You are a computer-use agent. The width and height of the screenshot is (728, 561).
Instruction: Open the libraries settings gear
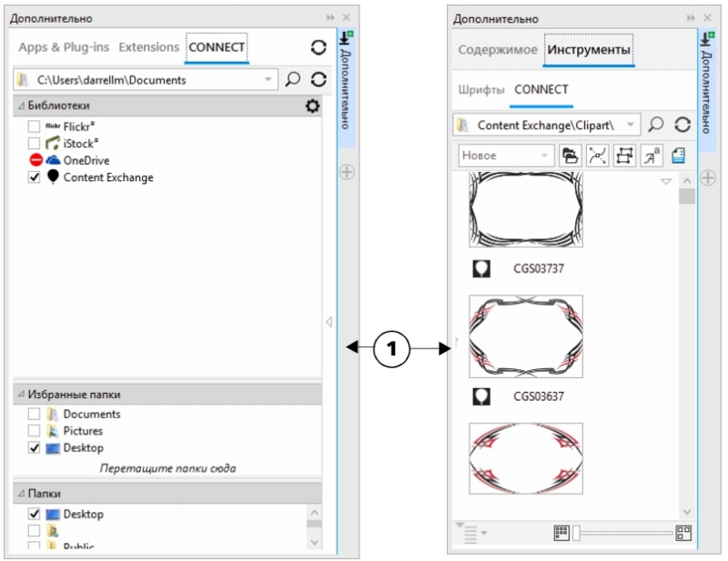coord(312,106)
